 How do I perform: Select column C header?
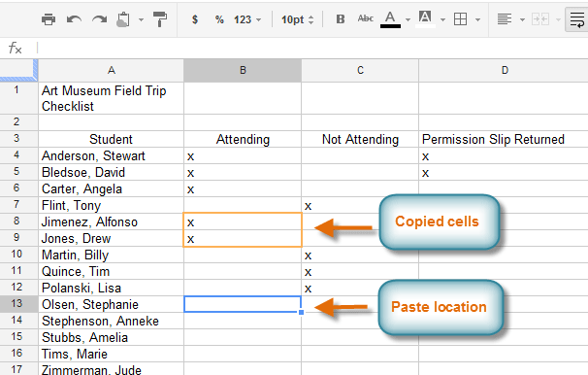tap(360, 70)
